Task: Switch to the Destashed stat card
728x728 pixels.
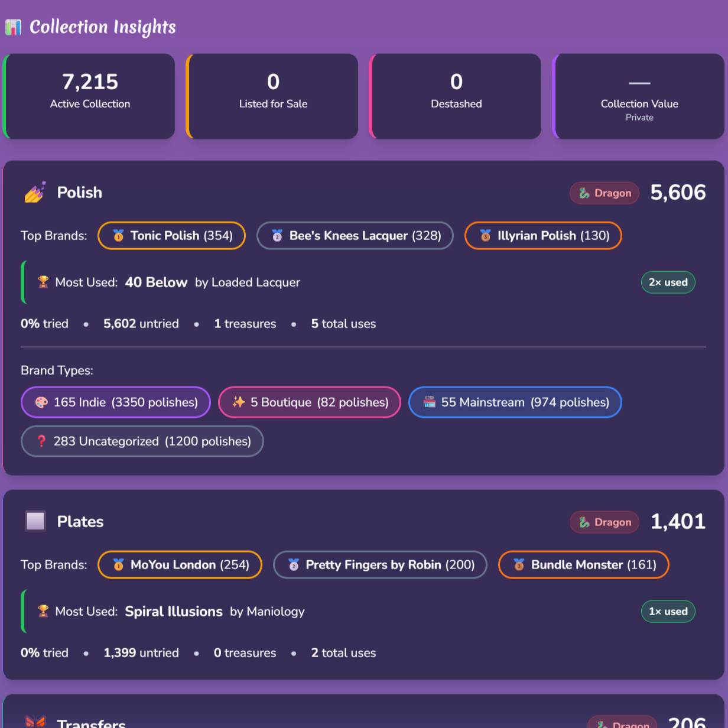Action: pos(456,96)
